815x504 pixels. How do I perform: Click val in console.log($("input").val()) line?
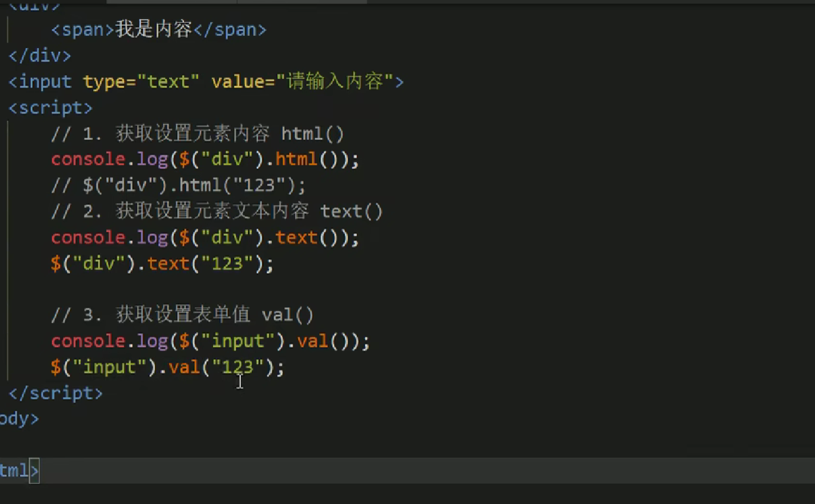pyautogui.click(x=312, y=341)
